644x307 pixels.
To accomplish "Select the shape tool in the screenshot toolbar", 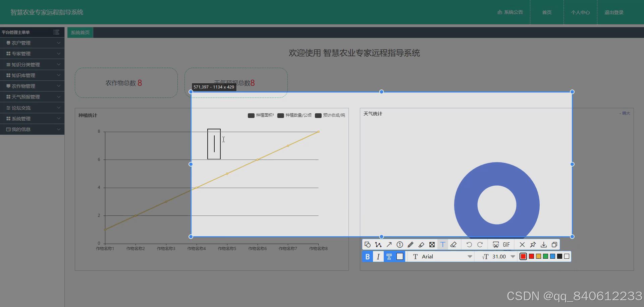I will pyautogui.click(x=368, y=245).
